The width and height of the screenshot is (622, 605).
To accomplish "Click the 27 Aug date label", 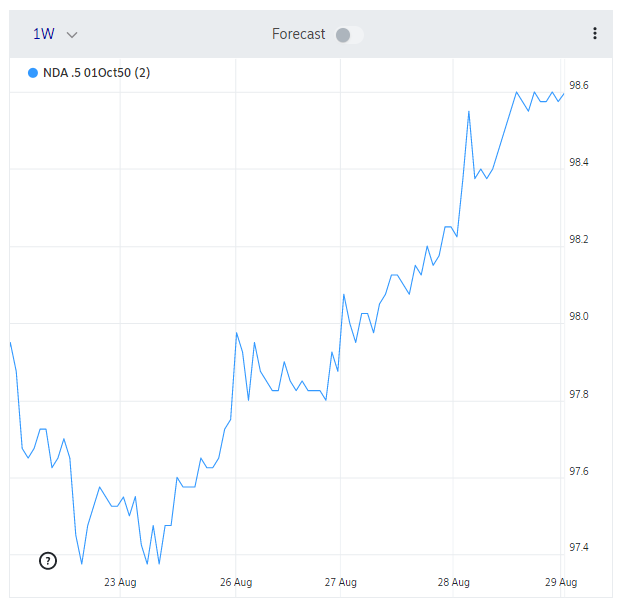I will click(341, 582).
